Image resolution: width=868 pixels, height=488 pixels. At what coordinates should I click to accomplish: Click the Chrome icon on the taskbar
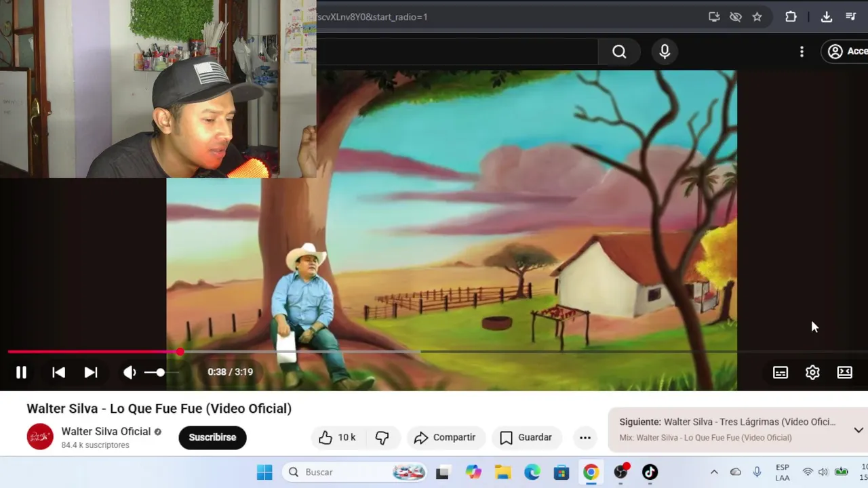591,472
